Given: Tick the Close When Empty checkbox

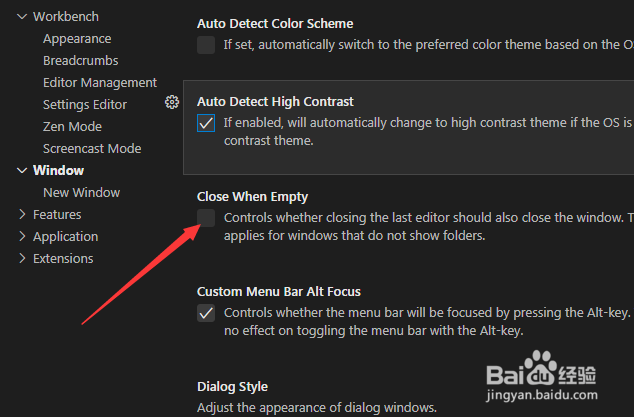Looking at the screenshot, I should (x=206, y=218).
